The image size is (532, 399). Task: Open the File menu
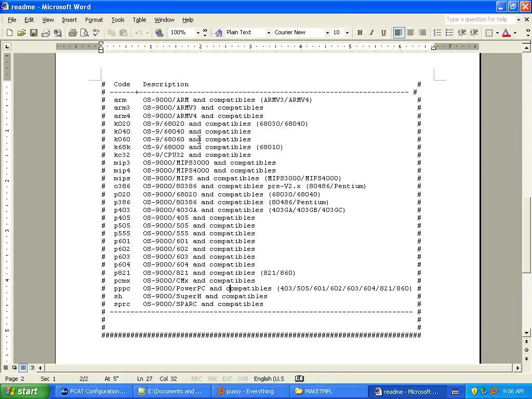pyautogui.click(x=12, y=20)
